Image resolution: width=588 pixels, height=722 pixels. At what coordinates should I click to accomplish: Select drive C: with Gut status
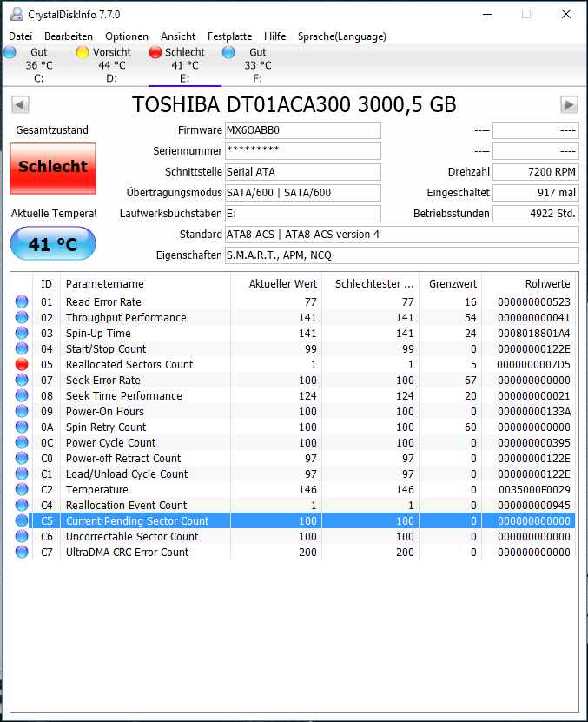coord(39,65)
